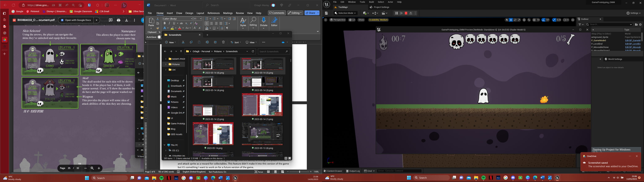
Task: Open the References tab in Word
Action: [x=213, y=13]
